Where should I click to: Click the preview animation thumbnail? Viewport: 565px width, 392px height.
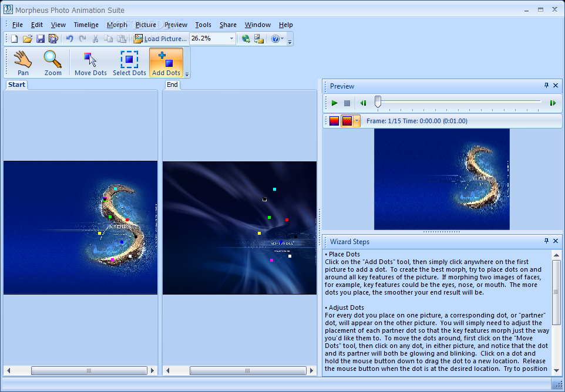coord(442,179)
